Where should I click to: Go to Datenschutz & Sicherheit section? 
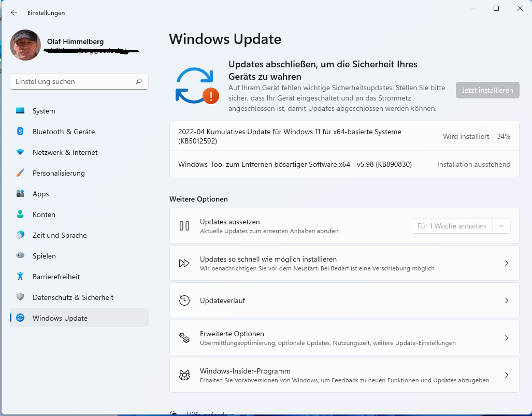pyautogui.click(x=73, y=297)
